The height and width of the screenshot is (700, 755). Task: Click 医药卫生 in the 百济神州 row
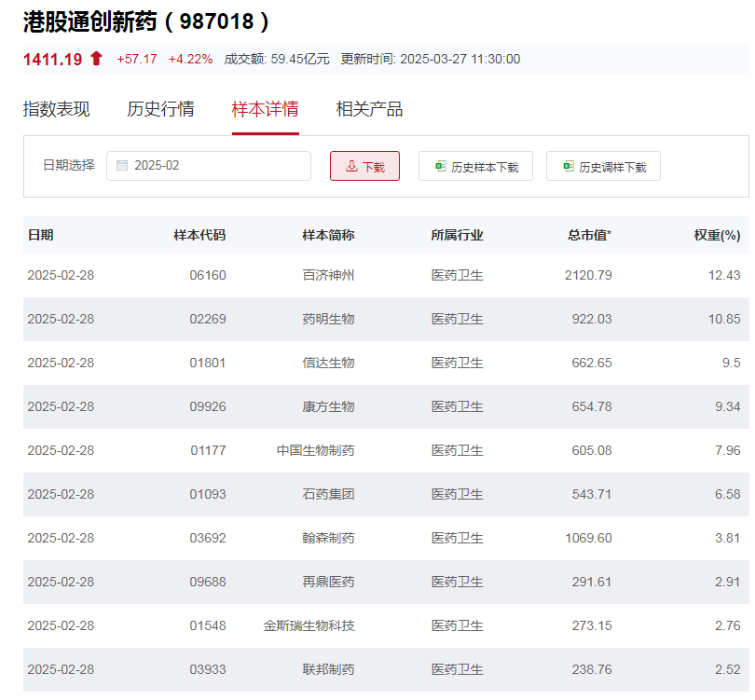(457, 275)
